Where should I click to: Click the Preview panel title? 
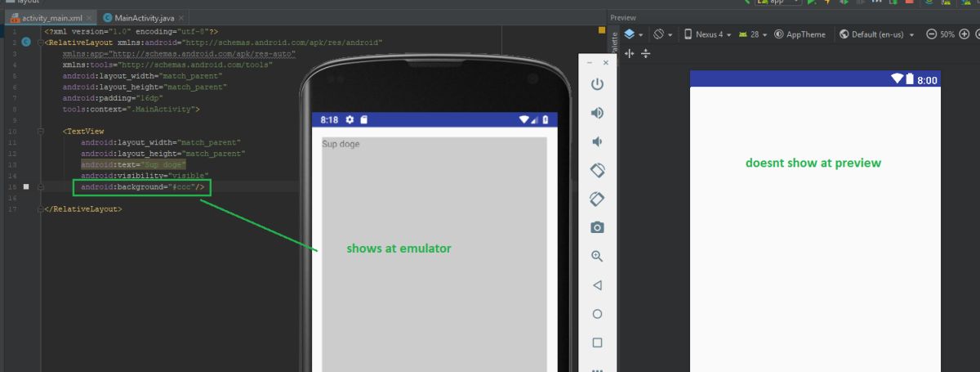coord(623,17)
